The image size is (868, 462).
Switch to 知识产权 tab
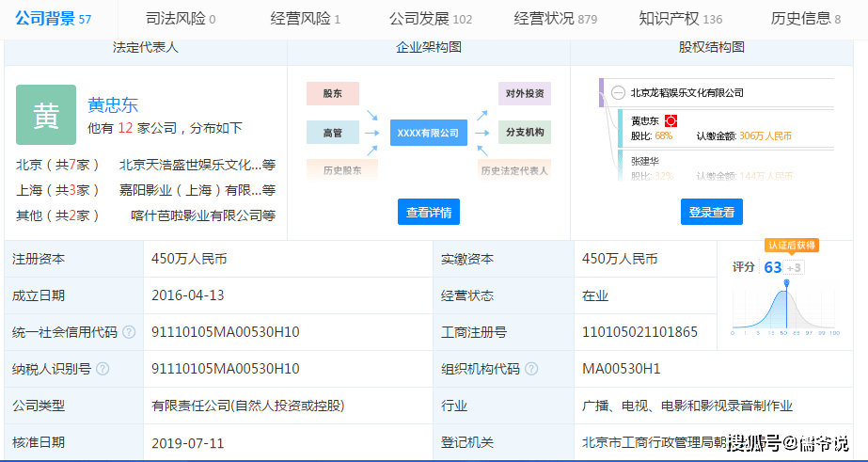[x=680, y=19]
